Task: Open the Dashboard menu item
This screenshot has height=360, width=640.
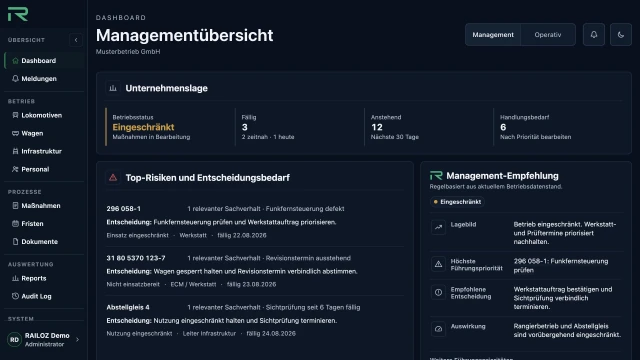Action: click(x=44, y=61)
